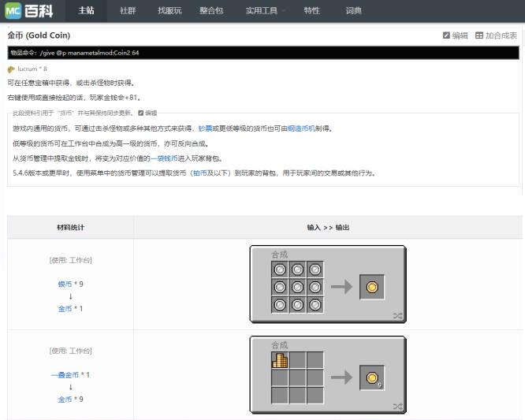The image size is (525, 420).
Task: Select the item command text box
Action: pos(263,53)
